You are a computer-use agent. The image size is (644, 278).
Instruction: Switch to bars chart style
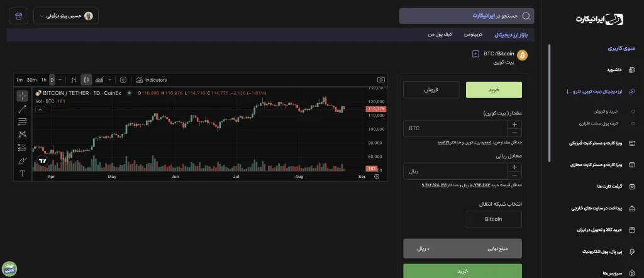point(74,80)
